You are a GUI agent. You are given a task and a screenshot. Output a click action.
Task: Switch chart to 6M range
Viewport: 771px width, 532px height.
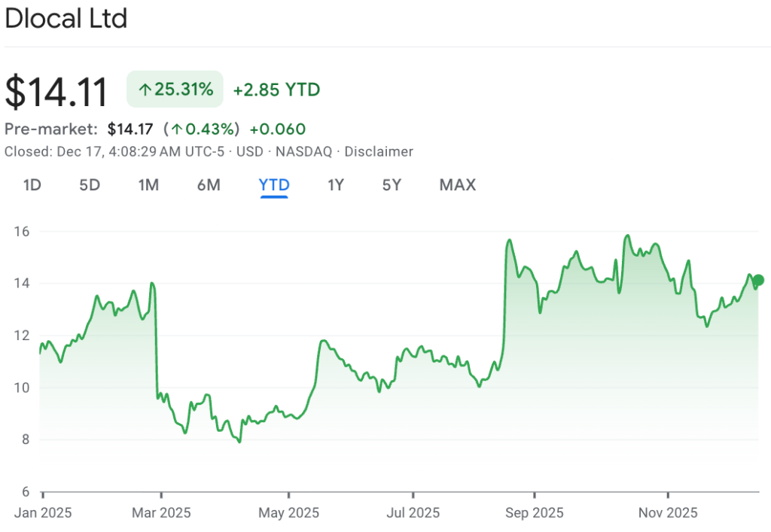coord(209,184)
